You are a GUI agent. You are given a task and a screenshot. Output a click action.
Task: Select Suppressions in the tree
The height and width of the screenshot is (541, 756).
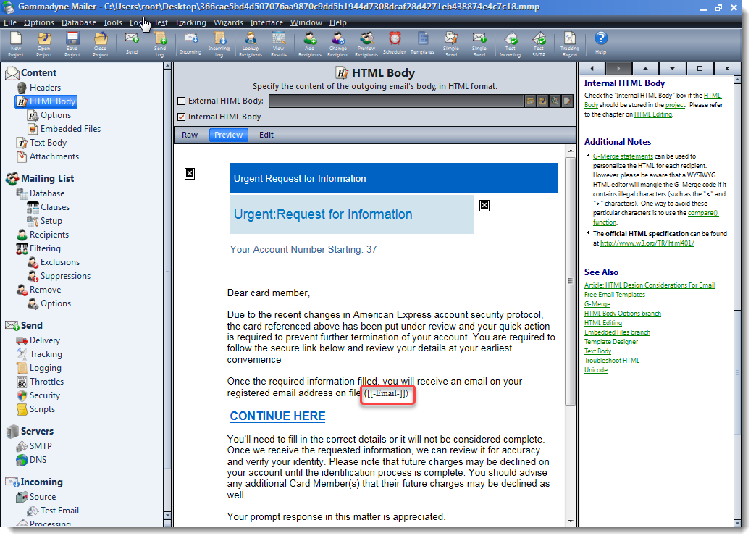(66, 276)
